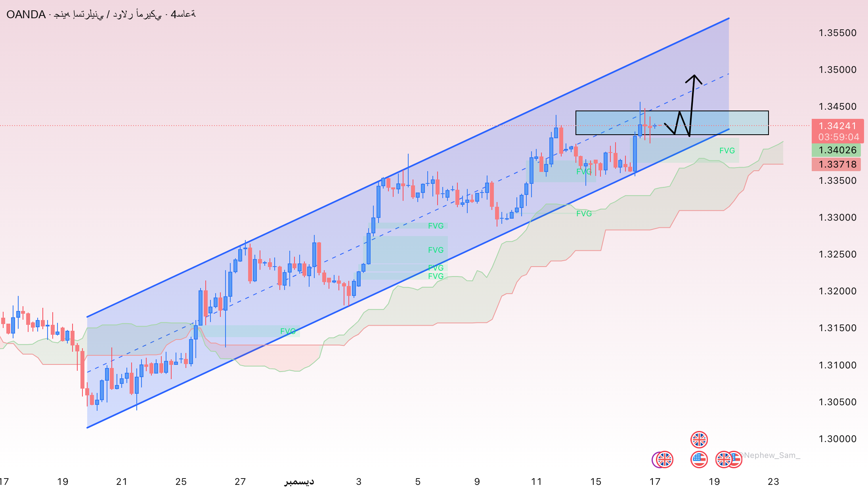
Task: Click the purple circle event marker behind the UK flag
Action: pyautogui.click(x=654, y=460)
